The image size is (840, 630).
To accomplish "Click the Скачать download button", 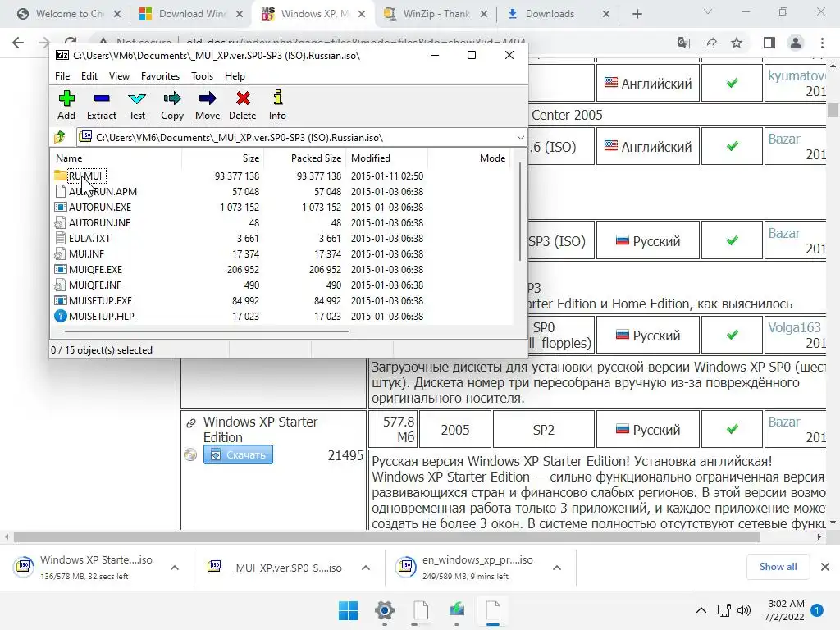I will [238, 454].
